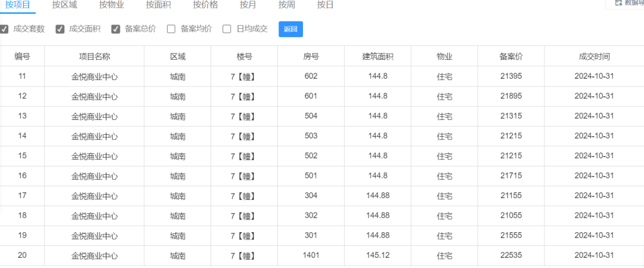Toggle the 备案总价 checkbox off
644x268 pixels.
click(116, 29)
